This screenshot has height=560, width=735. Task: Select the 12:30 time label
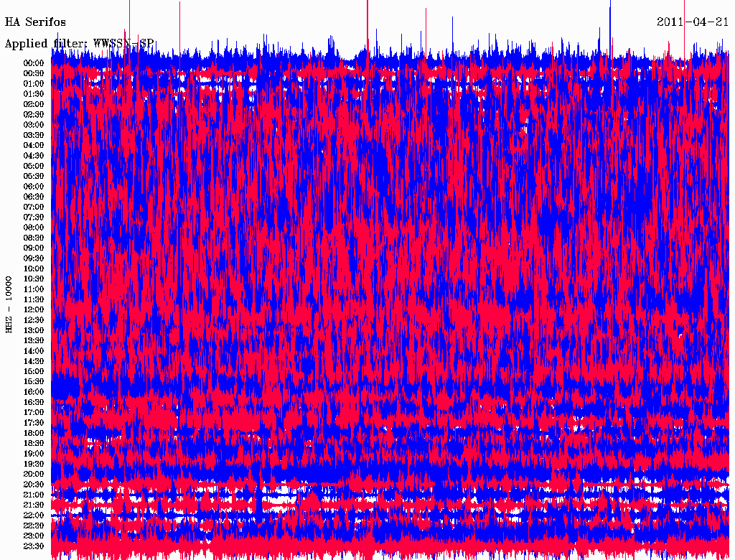tap(34, 320)
